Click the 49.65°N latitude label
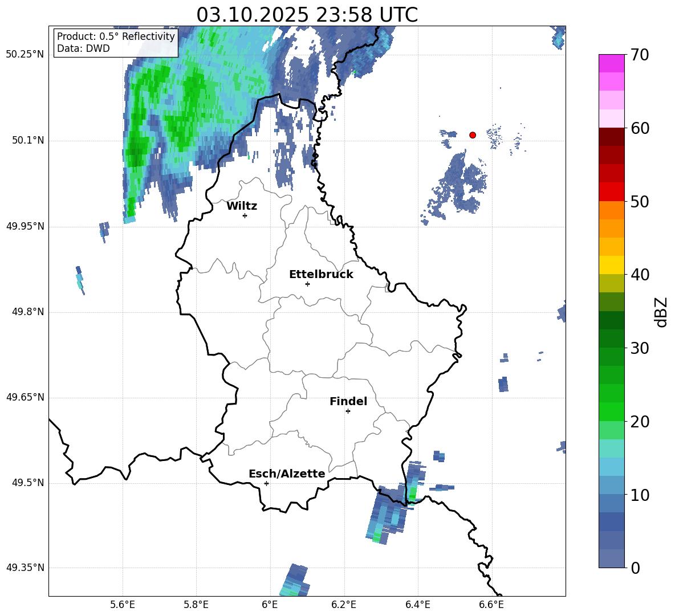The height and width of the screenshot is (616, 675). click(25, 397)
